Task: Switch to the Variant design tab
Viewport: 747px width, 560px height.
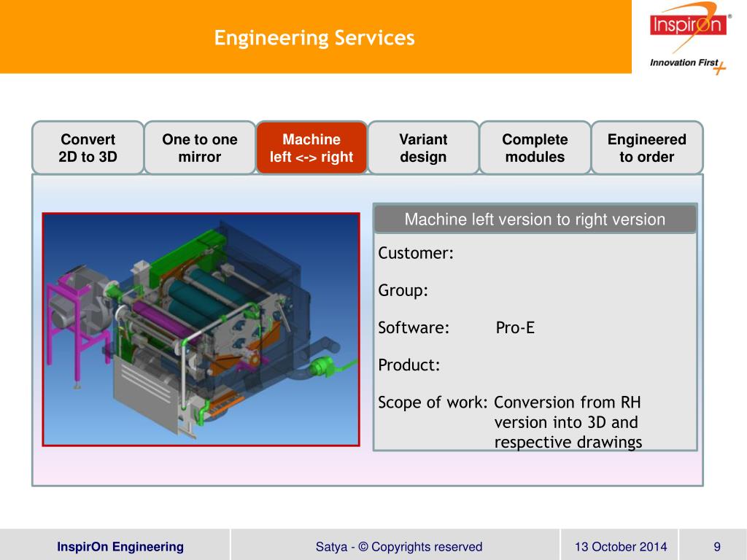Action: coord(423,148)
